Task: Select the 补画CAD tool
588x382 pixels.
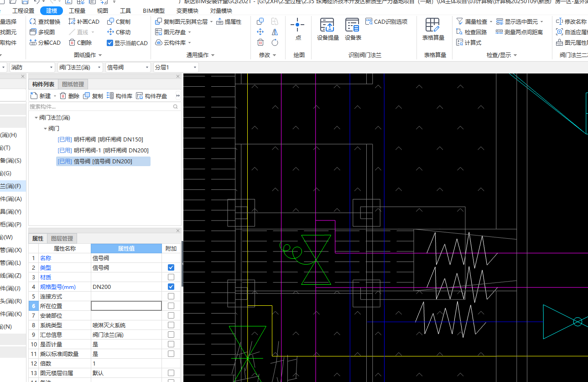Action: 84,21
